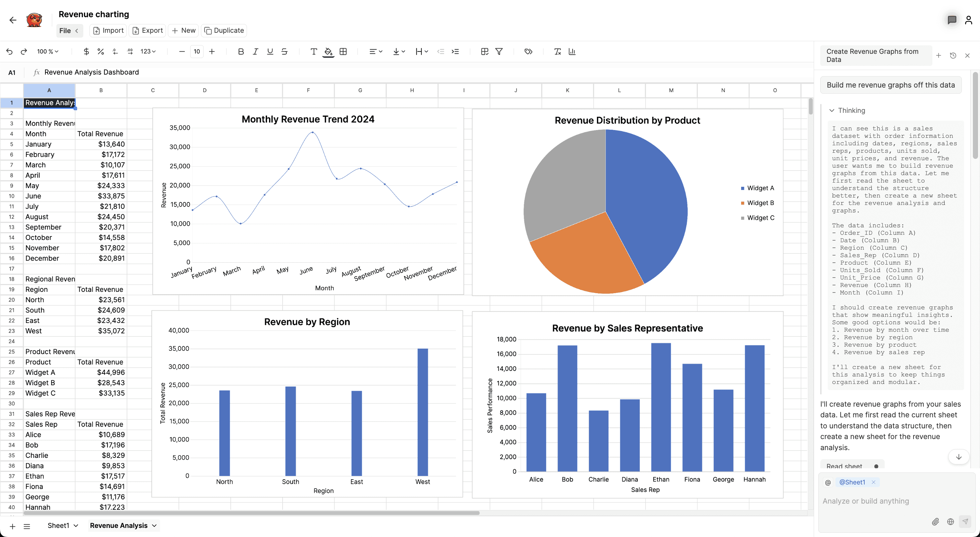The width and height of the screenshot is (980, 537).
Task: Format as currency with dollar icon
Action: (x=86, y=51)
